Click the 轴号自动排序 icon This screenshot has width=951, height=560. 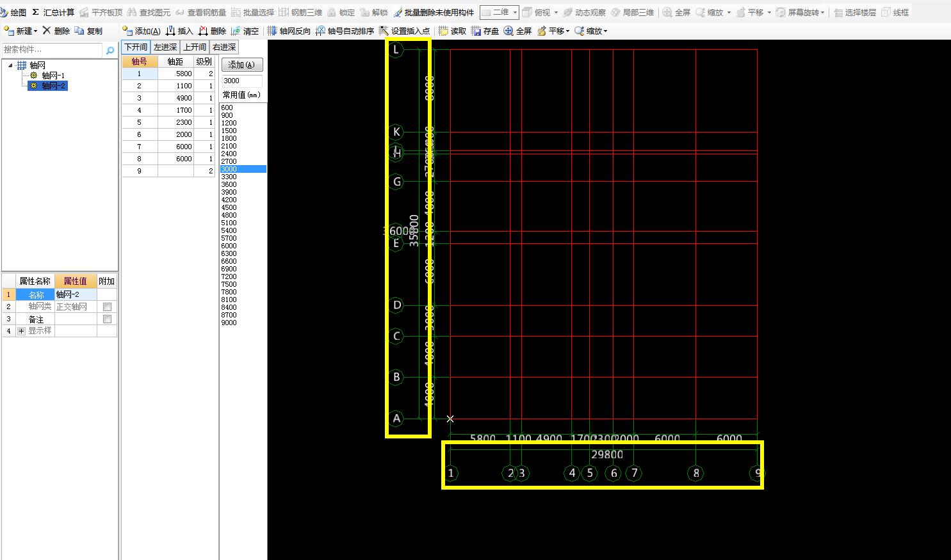(320, 31)
